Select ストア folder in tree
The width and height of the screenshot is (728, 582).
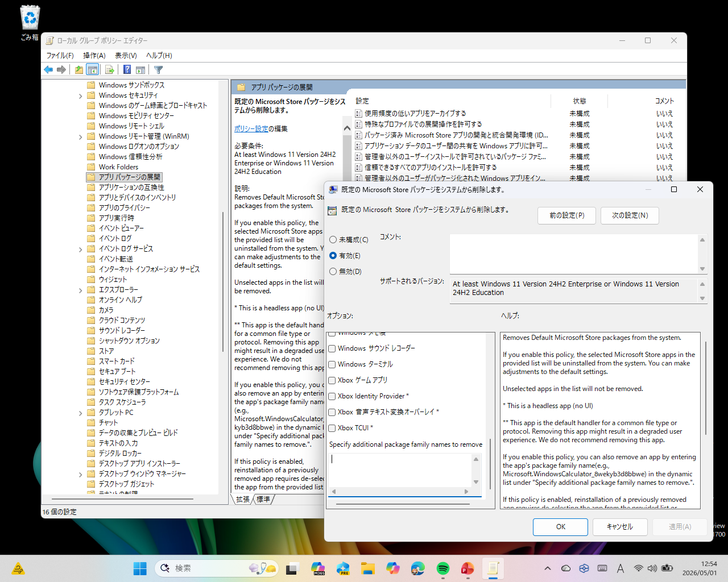click(x=106, y=351)
